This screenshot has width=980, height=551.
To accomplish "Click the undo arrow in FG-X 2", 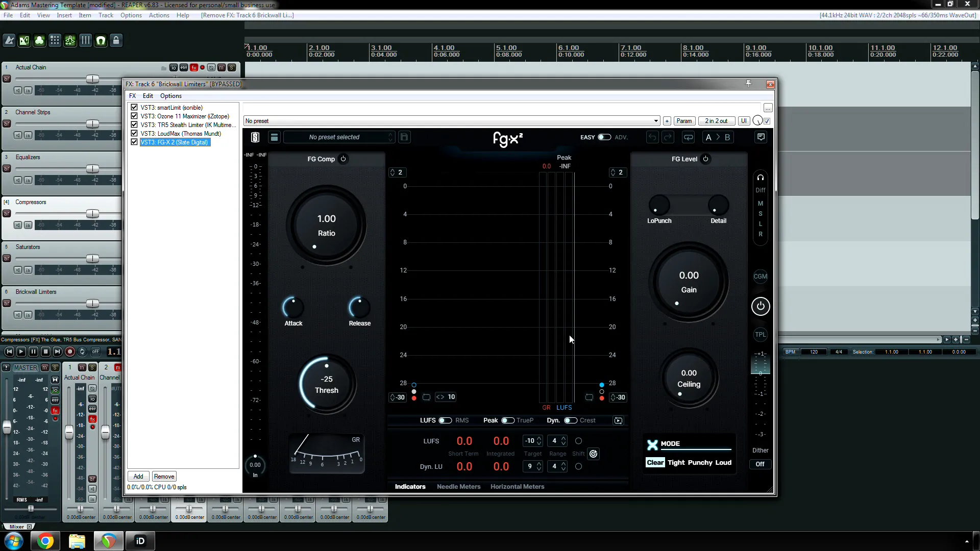I will (652, 137).
